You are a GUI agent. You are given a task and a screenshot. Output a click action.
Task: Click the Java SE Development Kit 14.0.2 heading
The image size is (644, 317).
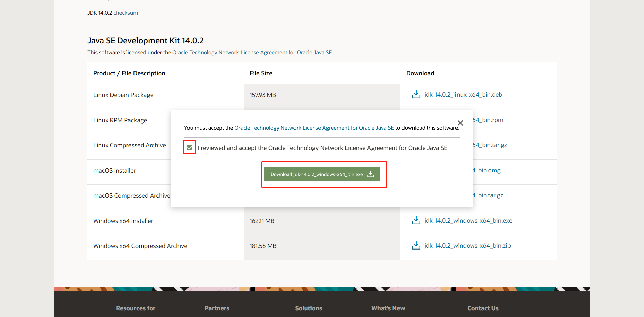coord(145,41)
